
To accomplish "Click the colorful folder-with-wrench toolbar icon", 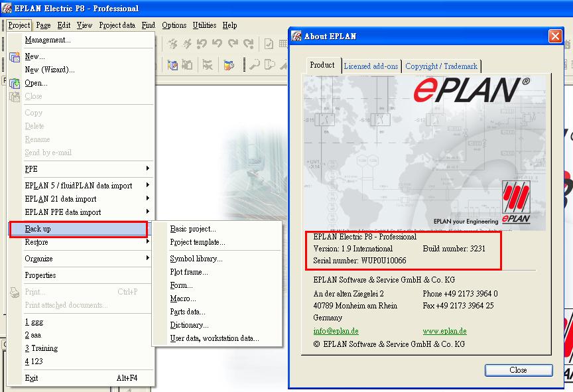I will point(229,65).
